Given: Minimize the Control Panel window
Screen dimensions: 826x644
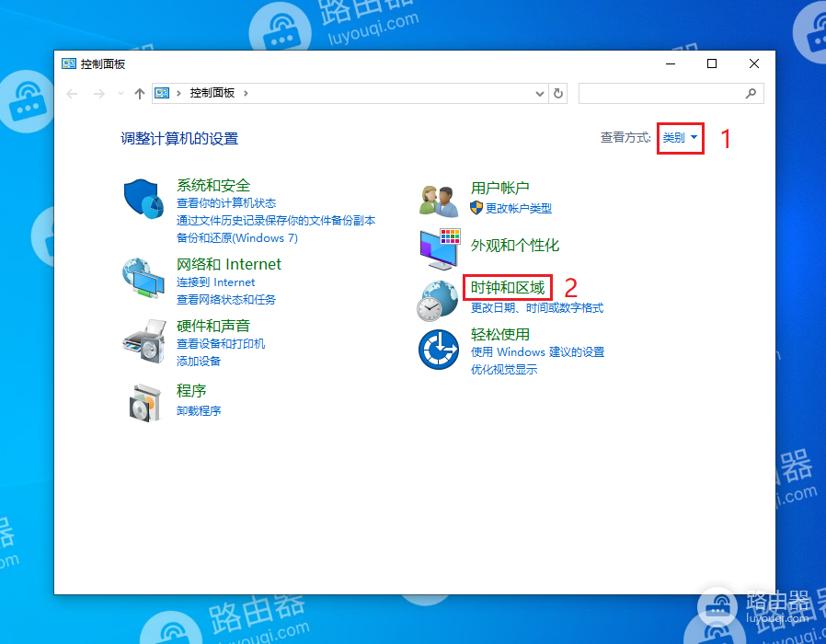Looking at the screenshot, I should [670, 63].
